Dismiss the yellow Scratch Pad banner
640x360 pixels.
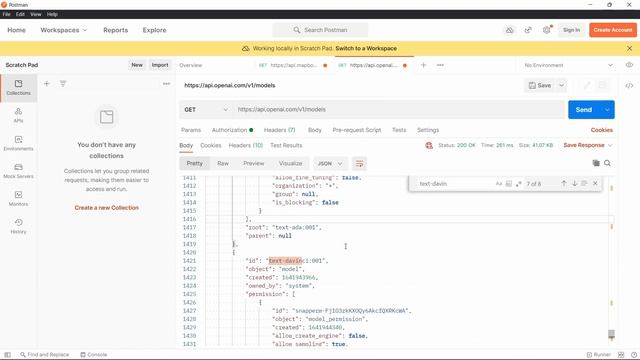[x=629, y=48]
